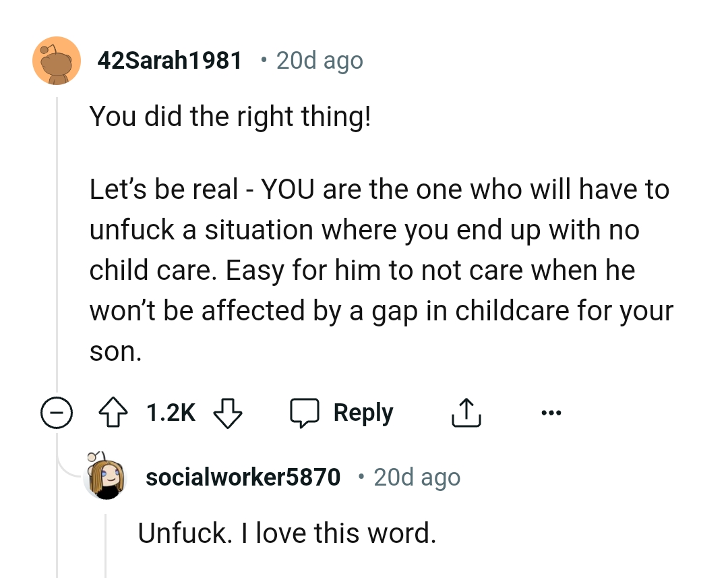
Task: Click the 1.2K vote count
Action: pos(171,412)
